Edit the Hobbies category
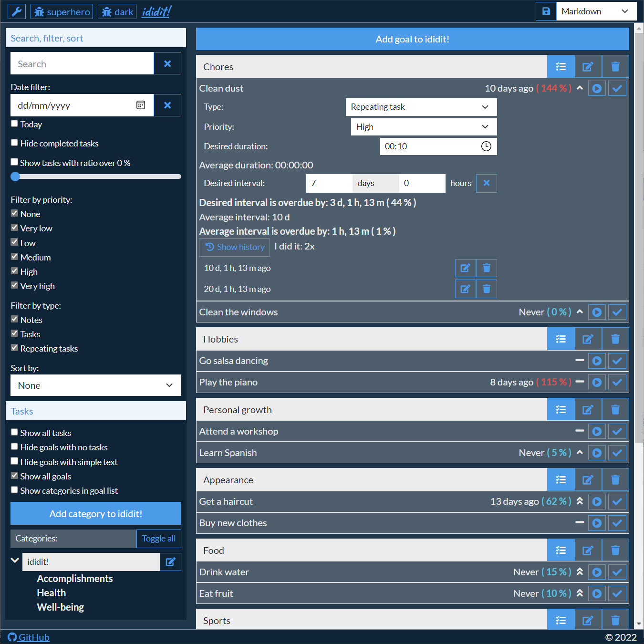Viewport: 644px width, 644px height. (588, 339)
